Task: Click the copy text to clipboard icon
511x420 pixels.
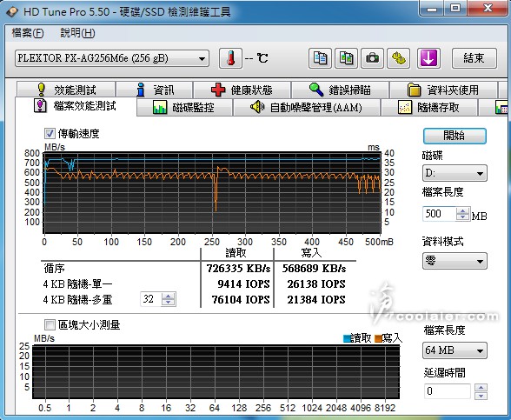Action: [320, 58]
